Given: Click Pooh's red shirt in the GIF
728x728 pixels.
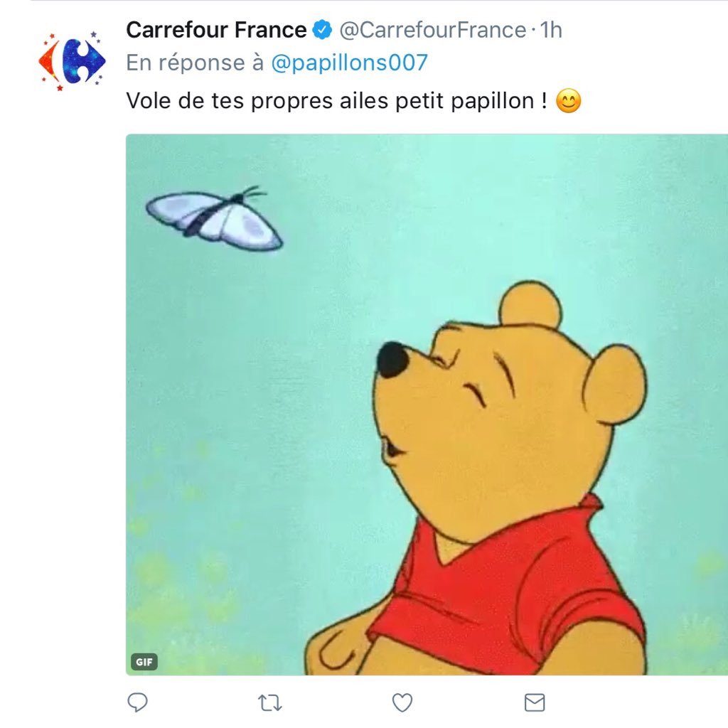Looking at the screenshot, I should (x=506, y=599).
